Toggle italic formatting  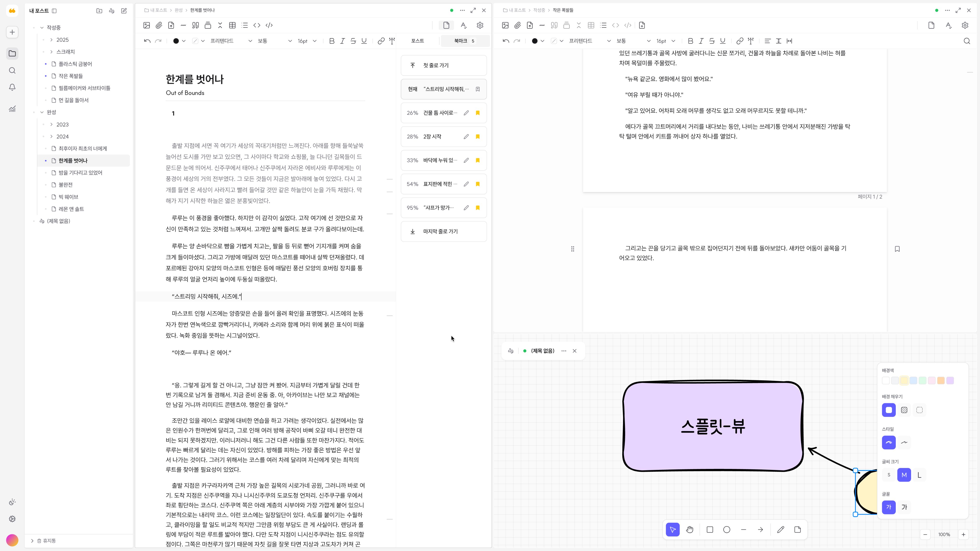[342, 41]
